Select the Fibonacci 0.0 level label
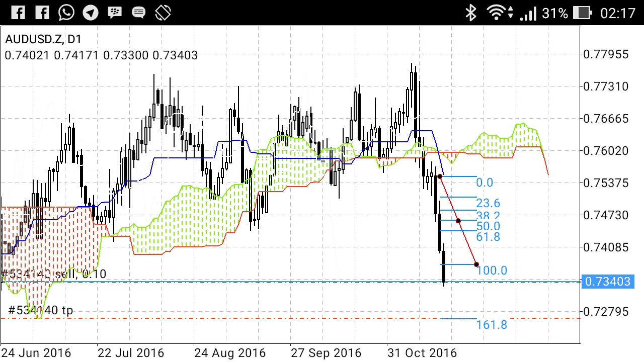 485,183
